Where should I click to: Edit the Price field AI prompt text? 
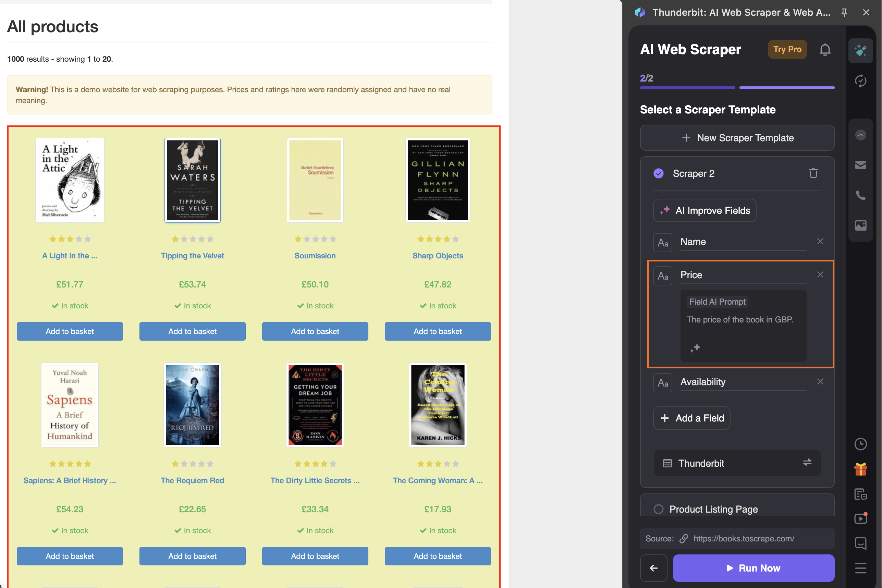(739, 319)
